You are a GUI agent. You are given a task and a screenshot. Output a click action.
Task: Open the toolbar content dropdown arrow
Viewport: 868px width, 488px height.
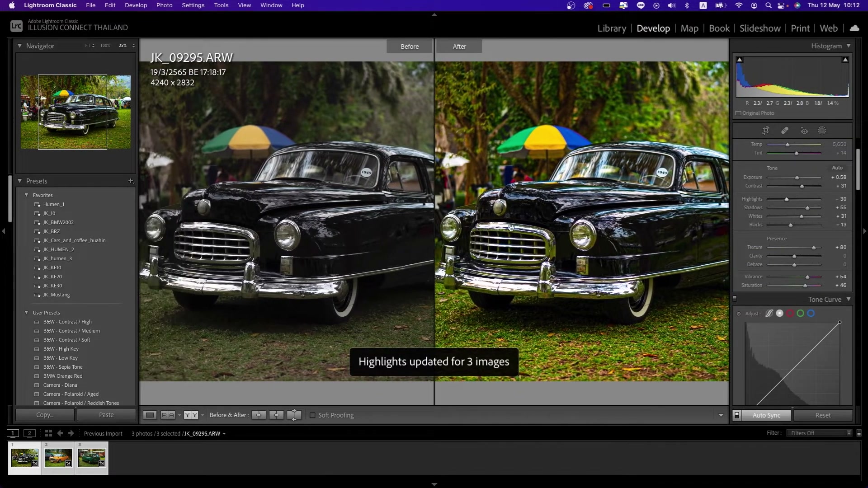point(721,415)
